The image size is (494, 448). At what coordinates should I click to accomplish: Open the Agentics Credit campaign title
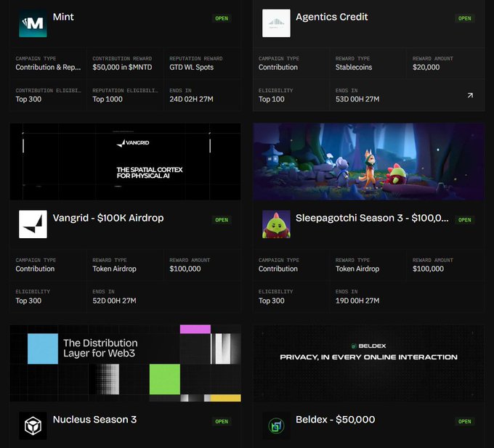[332, 17]
